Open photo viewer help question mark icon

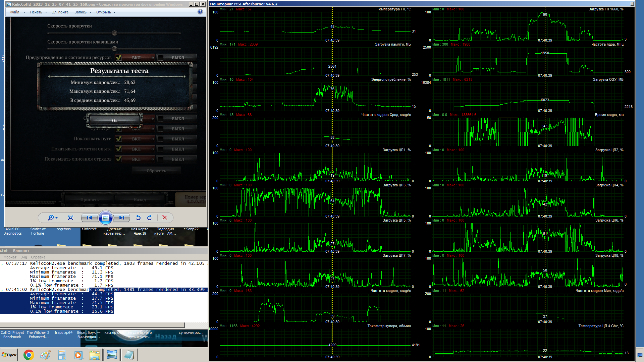(200, 12)
